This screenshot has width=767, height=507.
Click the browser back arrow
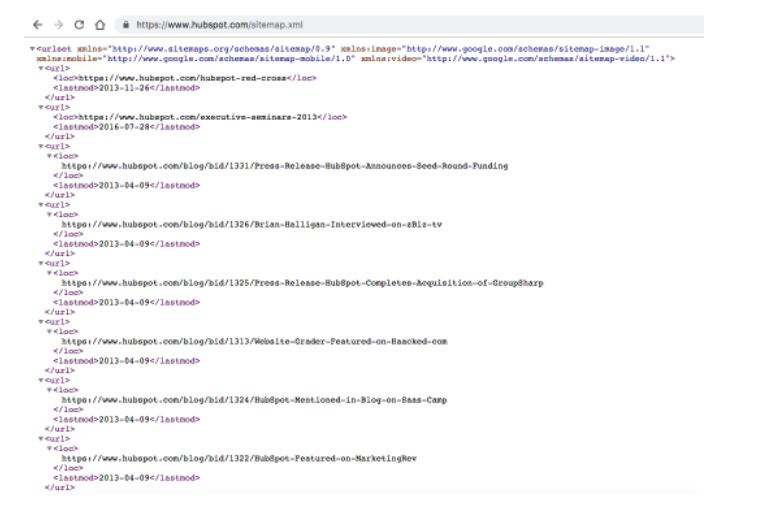coord(38,24)
